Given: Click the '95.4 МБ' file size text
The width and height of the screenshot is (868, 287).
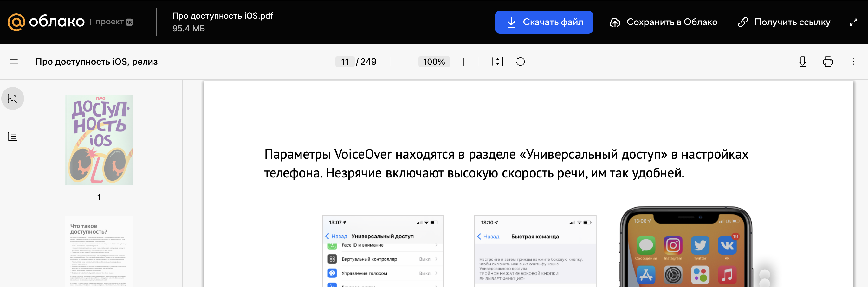Looking at the screenshot, I should pyautogui.click(x=189, y=29).
